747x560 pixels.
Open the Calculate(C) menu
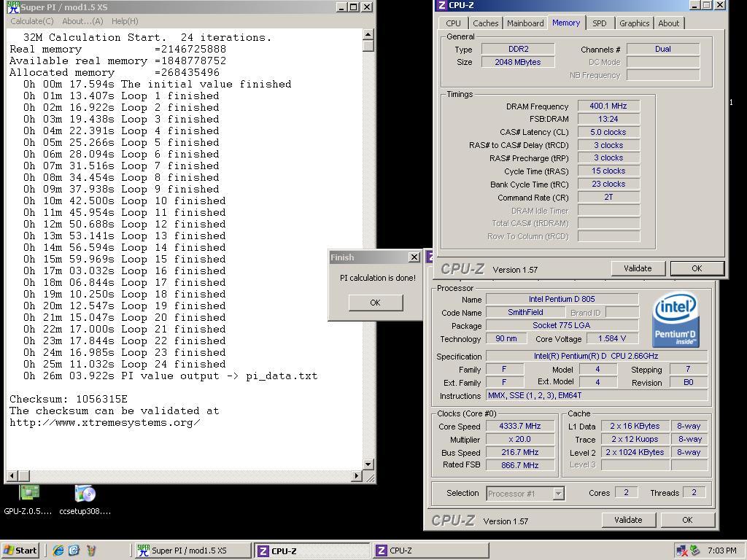coord(32,21)
